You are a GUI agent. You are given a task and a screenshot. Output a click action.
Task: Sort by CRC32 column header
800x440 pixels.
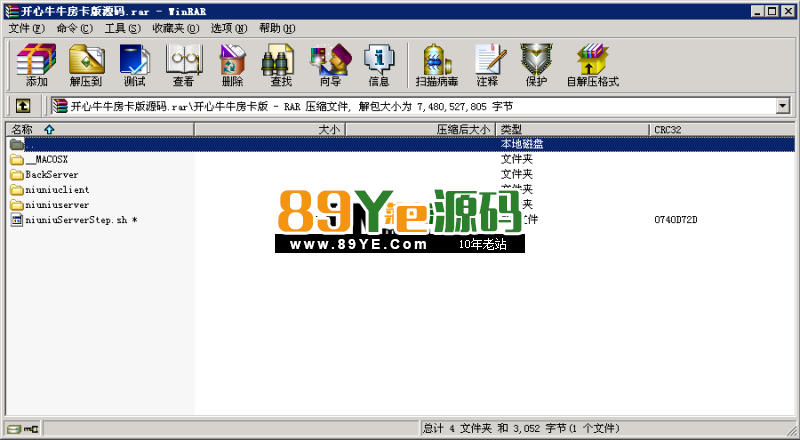pyautogui.click(x=721, y=130)
